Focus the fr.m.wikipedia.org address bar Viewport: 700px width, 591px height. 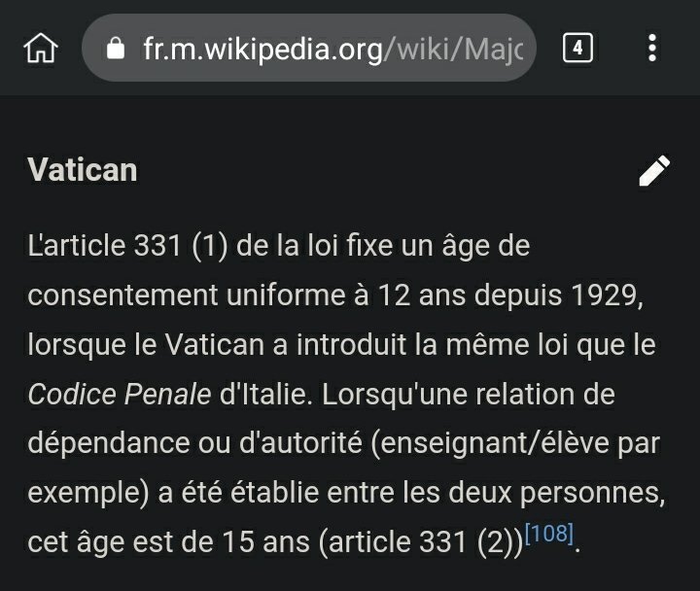[309, 48]
